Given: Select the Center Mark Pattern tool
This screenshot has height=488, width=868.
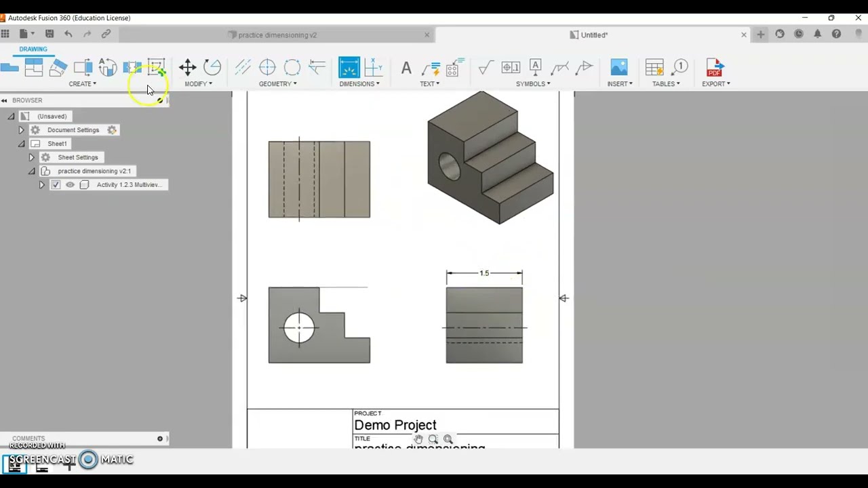Looking at the screenshot, I should (292, 67).
